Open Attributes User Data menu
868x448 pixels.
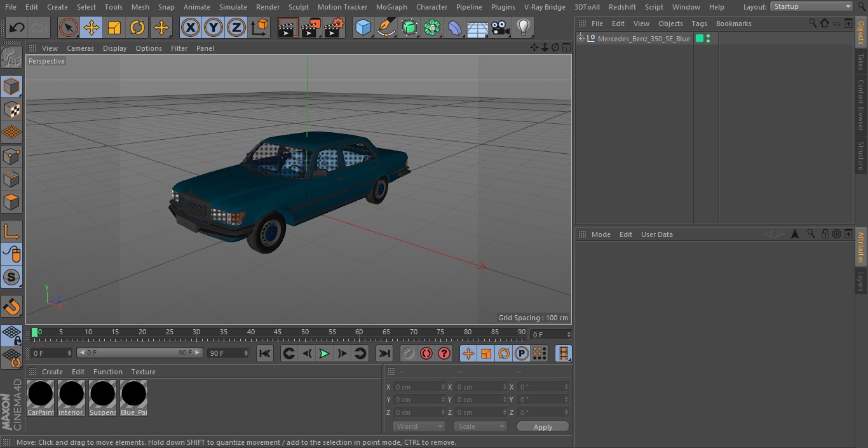656,234
